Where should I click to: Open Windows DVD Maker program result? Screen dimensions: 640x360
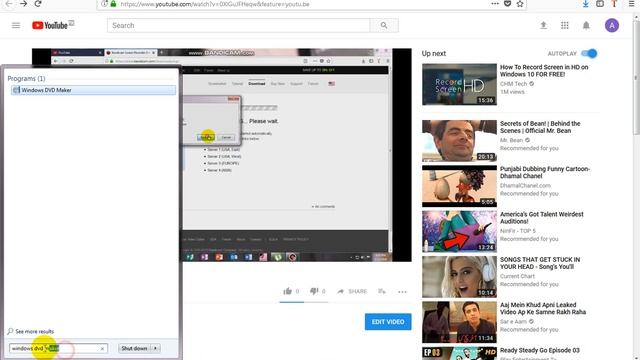(x=93, y=90)
